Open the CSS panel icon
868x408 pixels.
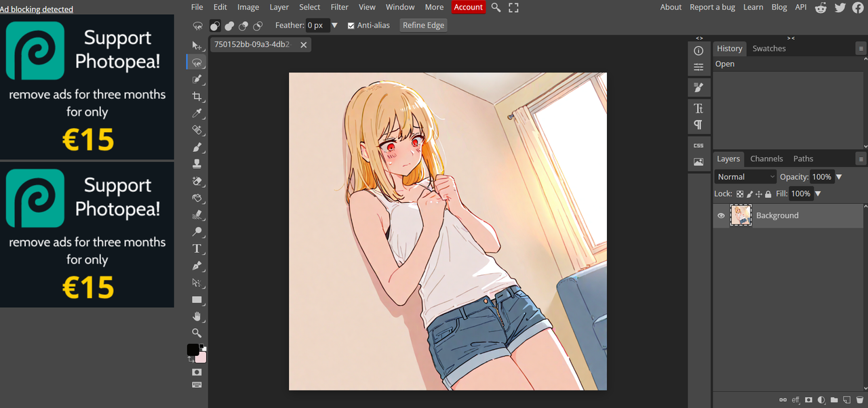tap(698, 146)
